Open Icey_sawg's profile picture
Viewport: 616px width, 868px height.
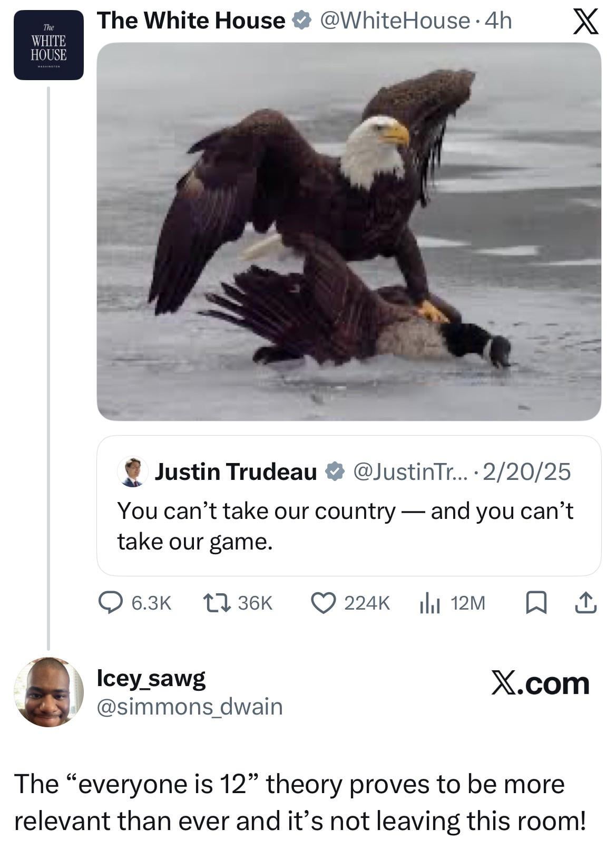tap(48, 692)
